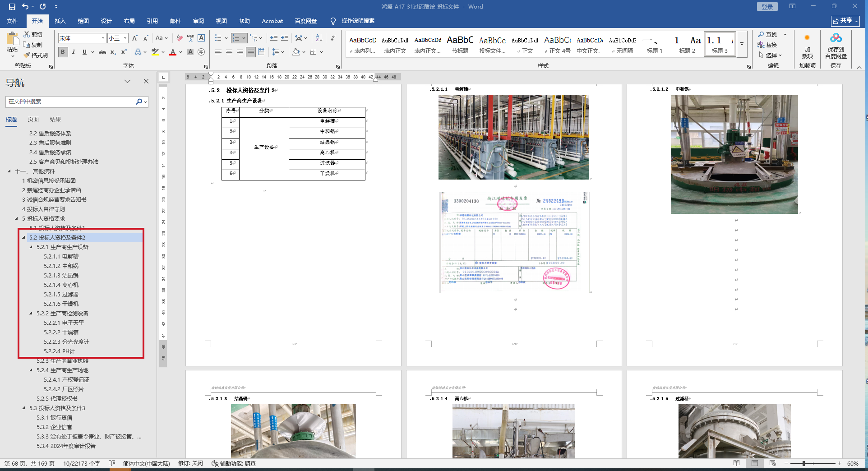868x471 pixels.
Task: Click the Cut (剪切) scissors icon
Action: pyautogui.click(x=27, y=34)
